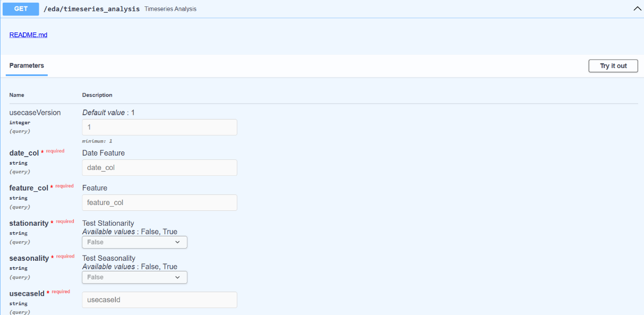Select True for Test Stationarity
Image resolution: width=644 pixels, height=315 pixels.
[134, 242]
